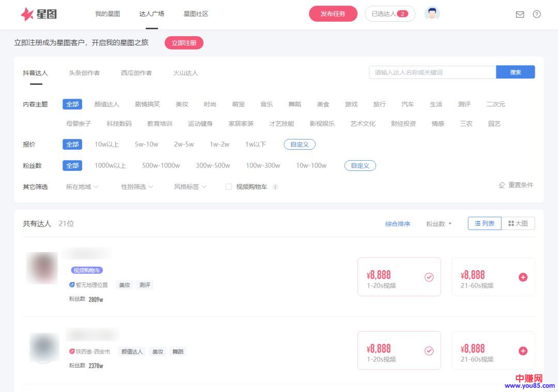Click the help question mark icon
The image size is (558, 392).
[x=537, y=14]
